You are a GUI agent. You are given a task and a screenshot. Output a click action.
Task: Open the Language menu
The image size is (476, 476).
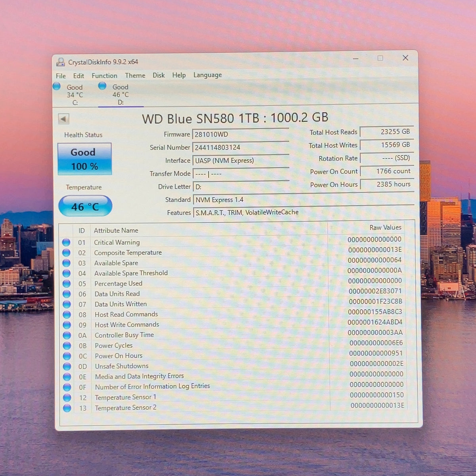207,75
